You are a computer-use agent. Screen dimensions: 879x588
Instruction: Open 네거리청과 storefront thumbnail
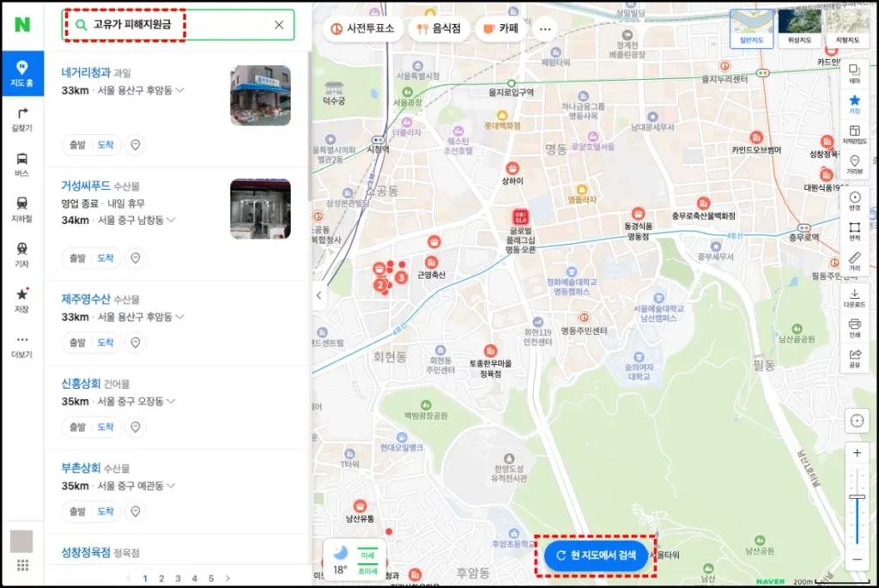(x=260, y=95)
